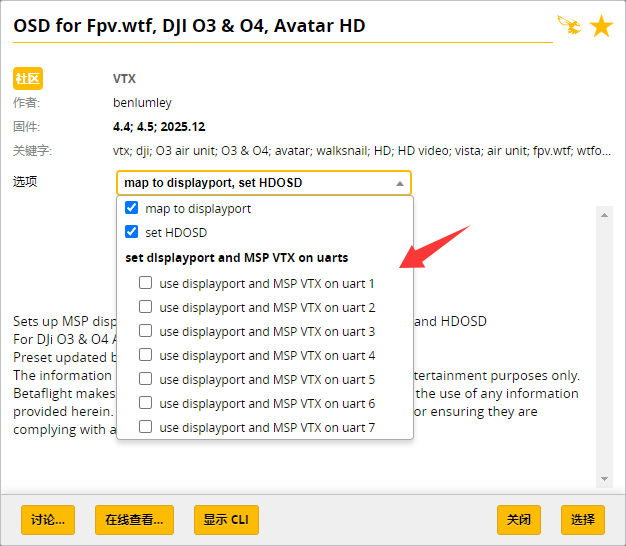This screenshot has width=626, height=546.
Task: Click the options combo box showing selected items
Action: pyautogui.click(x=264, y=183)
